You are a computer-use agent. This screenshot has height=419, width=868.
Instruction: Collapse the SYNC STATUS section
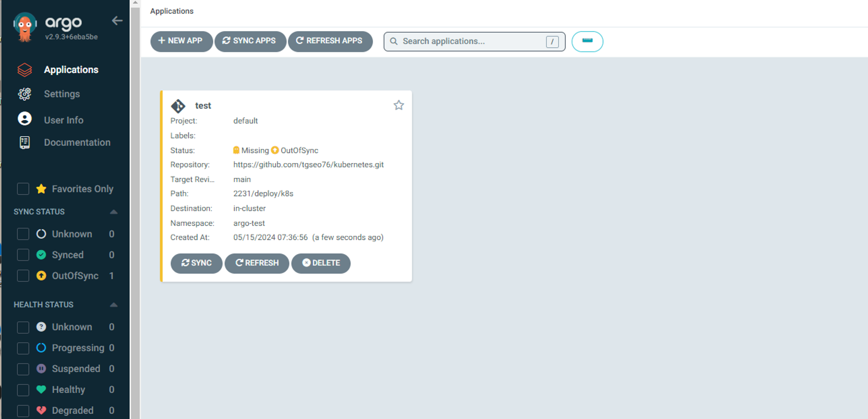coord(114,212)
